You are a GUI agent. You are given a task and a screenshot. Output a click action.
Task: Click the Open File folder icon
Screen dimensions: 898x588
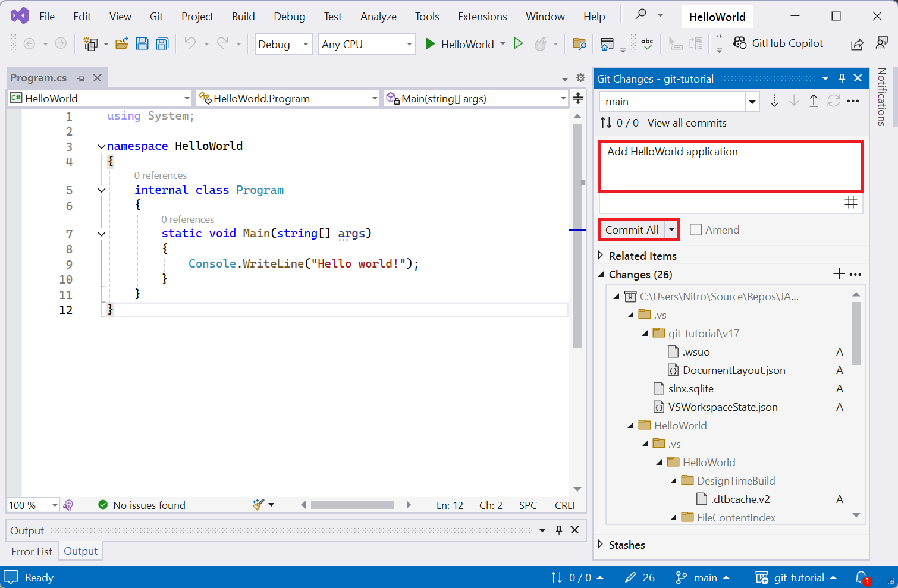[122, 43]
